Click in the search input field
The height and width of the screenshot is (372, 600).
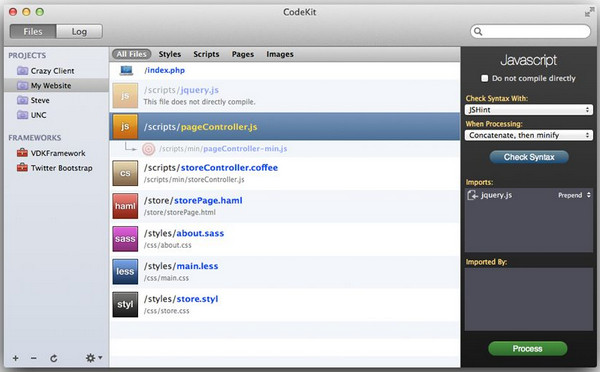click(530, 31)
